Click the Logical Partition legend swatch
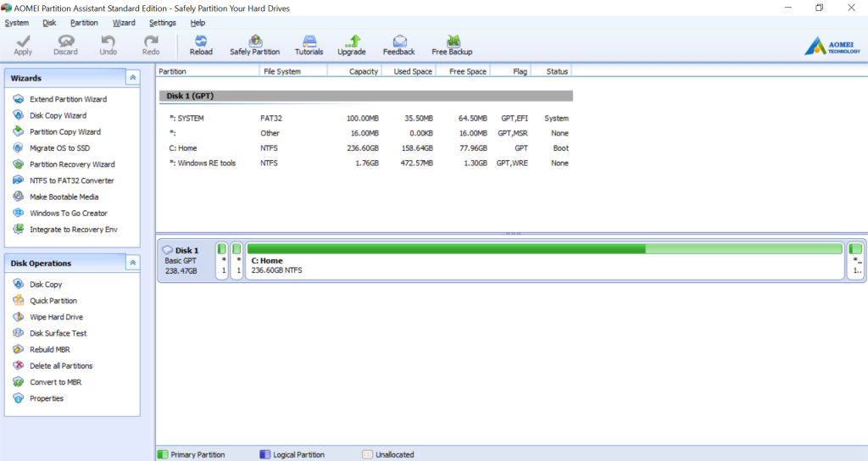 [264, 454]
